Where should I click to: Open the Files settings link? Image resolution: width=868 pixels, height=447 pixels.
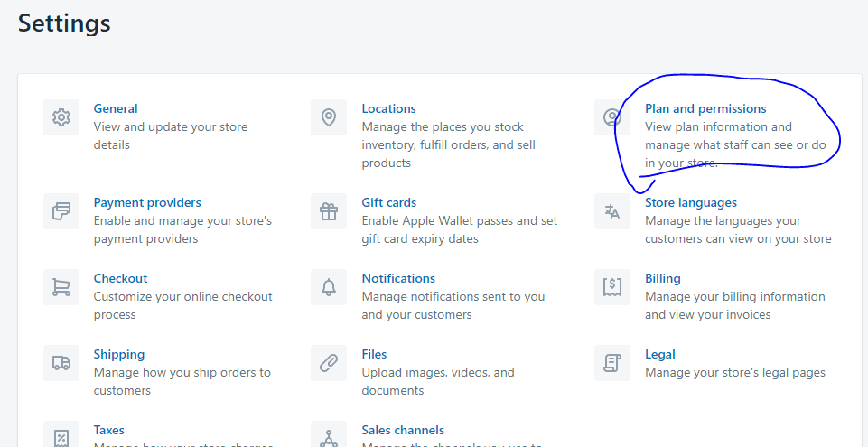[374, 354]
